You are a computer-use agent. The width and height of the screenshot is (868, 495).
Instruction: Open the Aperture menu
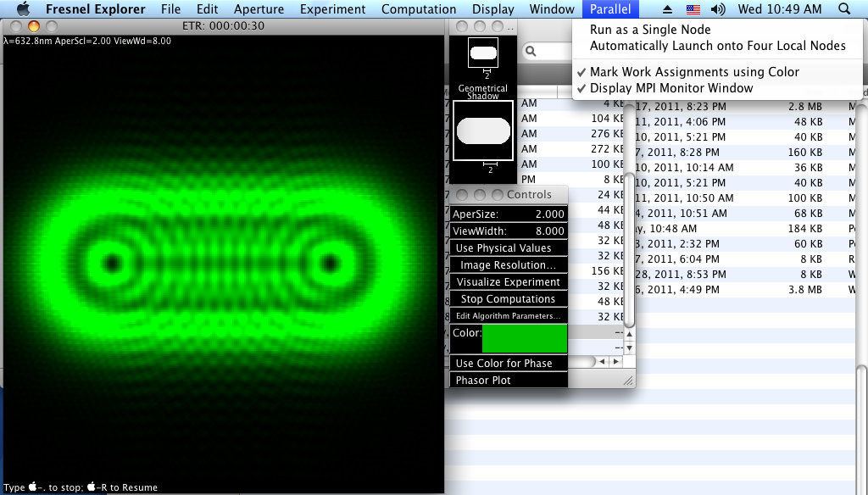click(259, 9)
